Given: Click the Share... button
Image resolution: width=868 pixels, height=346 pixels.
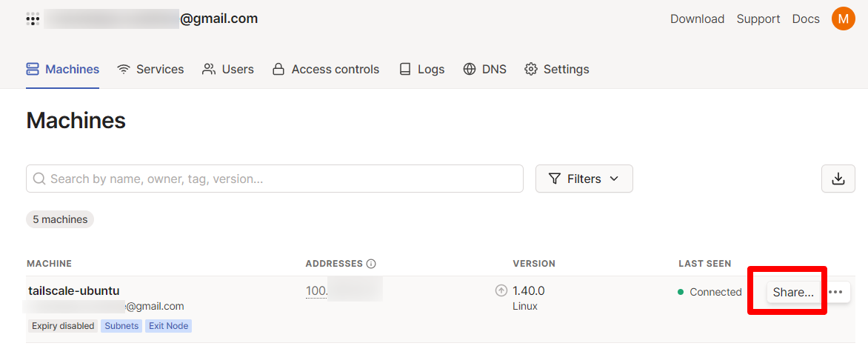Looking at the screenshot, I should (793, 292).
